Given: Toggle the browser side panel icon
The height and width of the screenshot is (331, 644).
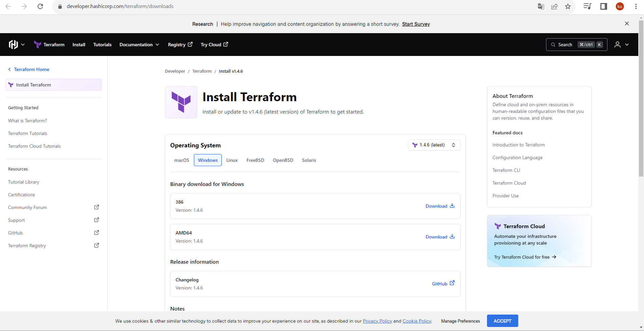Looking at the screenshot, I should coord(604,6).
